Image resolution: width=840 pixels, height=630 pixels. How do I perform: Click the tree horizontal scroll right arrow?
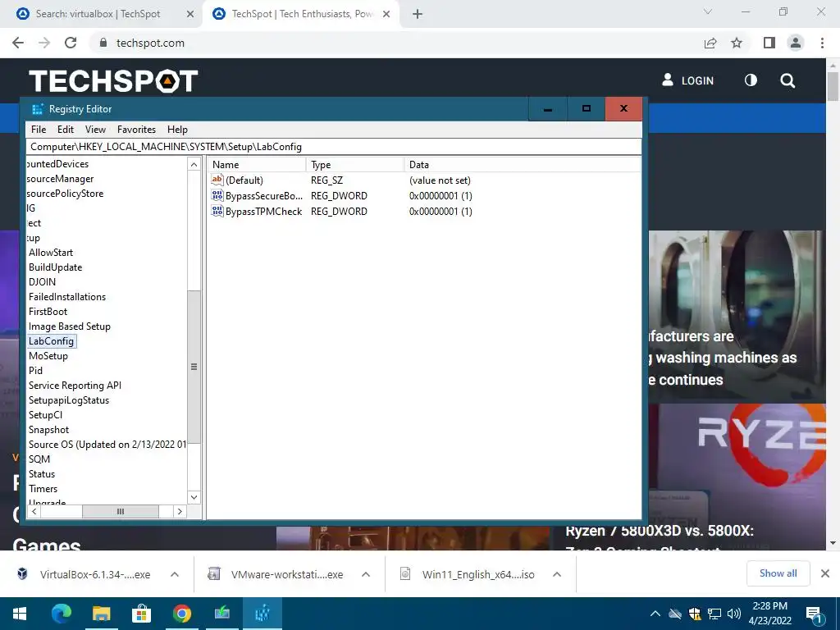pos(180,512)
